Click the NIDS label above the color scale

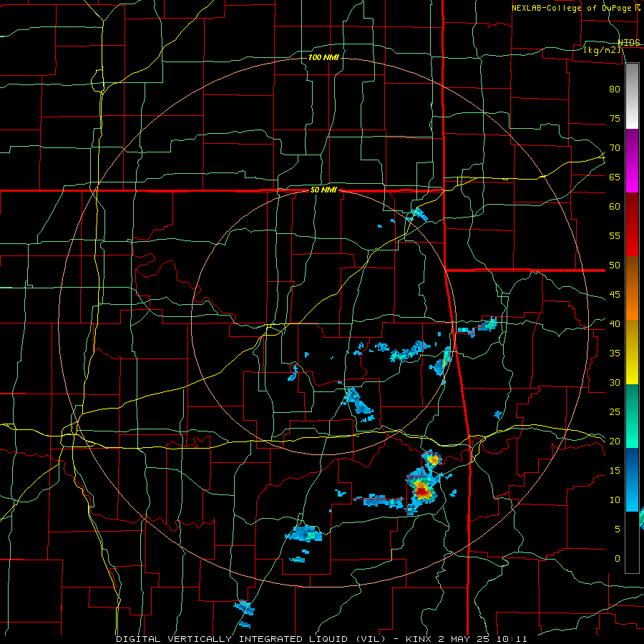coord(629,43)
